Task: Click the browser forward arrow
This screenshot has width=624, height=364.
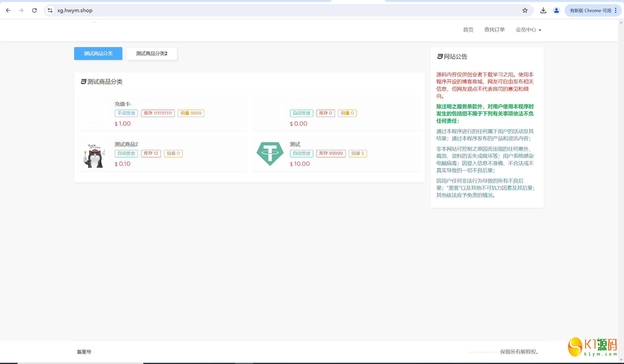Action: pos(21,10)
